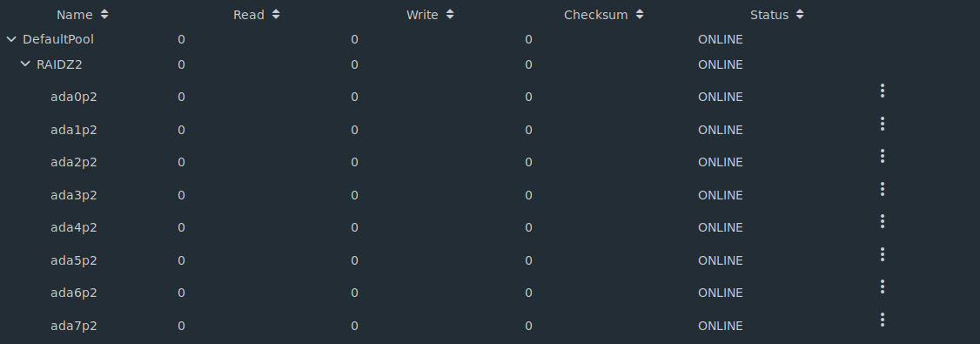
Task: Click the ONLINE status of ada4p2
Action: (x=721, y=227)
